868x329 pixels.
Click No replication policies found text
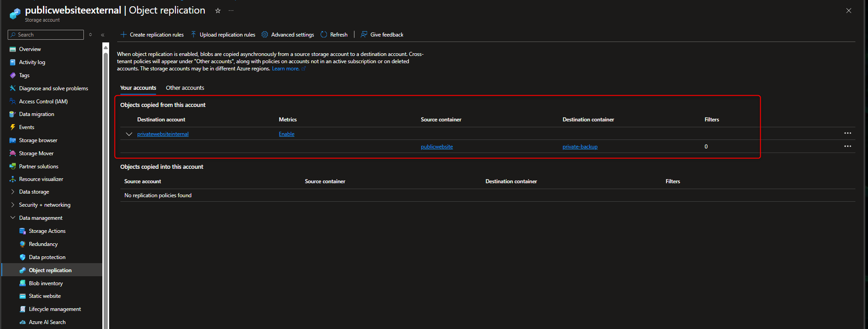(x=158, y=195)
